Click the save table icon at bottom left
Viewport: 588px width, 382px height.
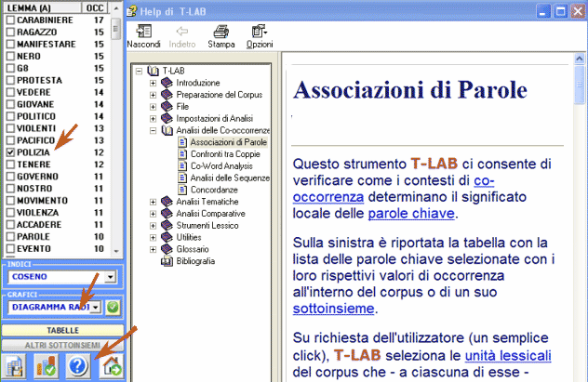pos(14,365)
